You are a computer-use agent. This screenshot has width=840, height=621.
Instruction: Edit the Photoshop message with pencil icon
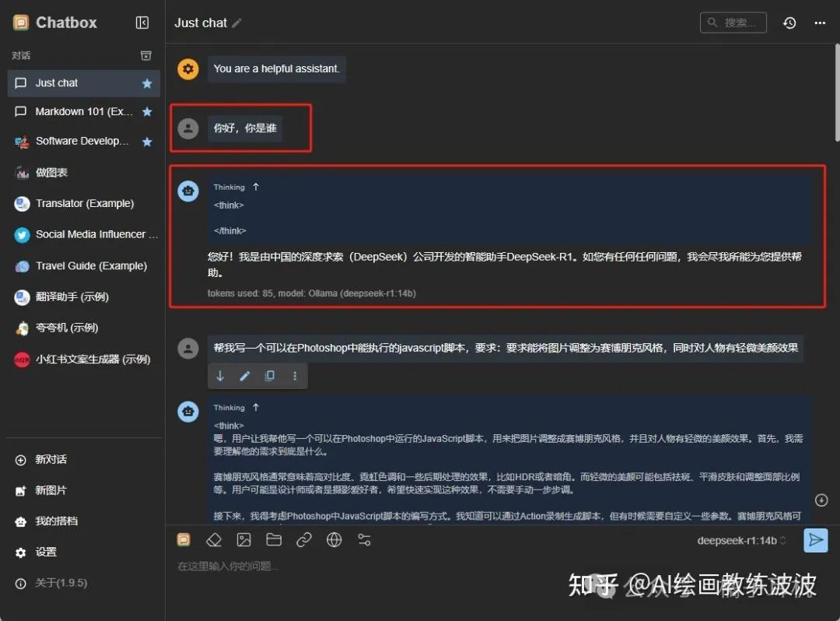(245, 376)
